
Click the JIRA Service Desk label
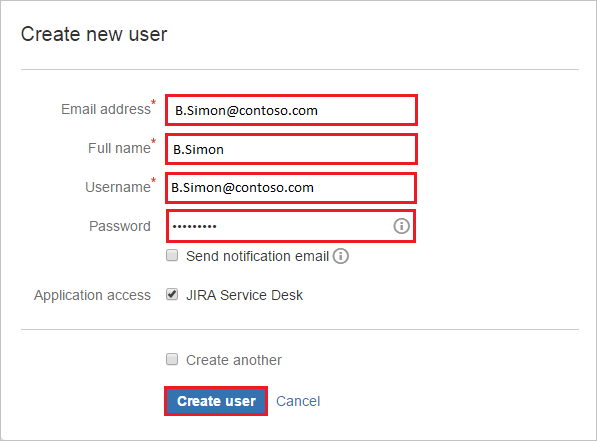click(244, 295)
